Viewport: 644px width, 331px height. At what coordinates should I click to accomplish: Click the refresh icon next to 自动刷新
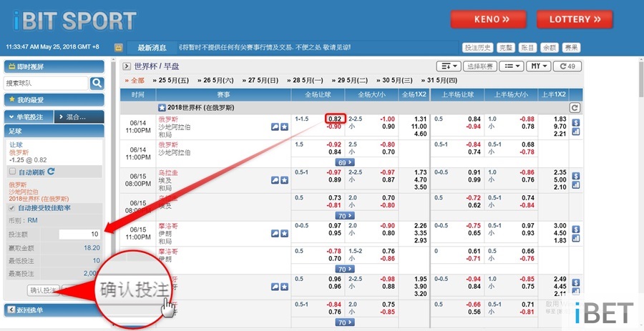(x=51, y=172)
